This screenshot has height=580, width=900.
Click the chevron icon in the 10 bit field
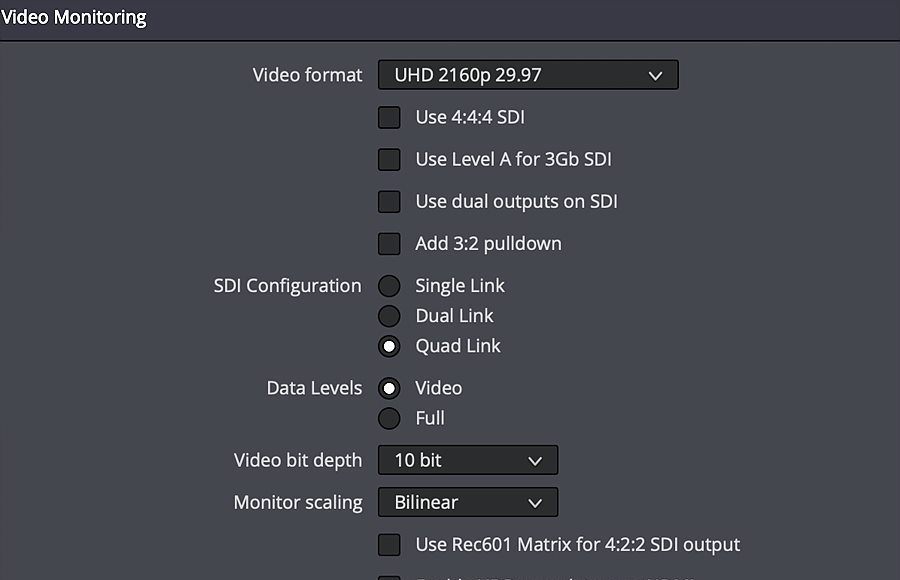click(x=535, y=461)
